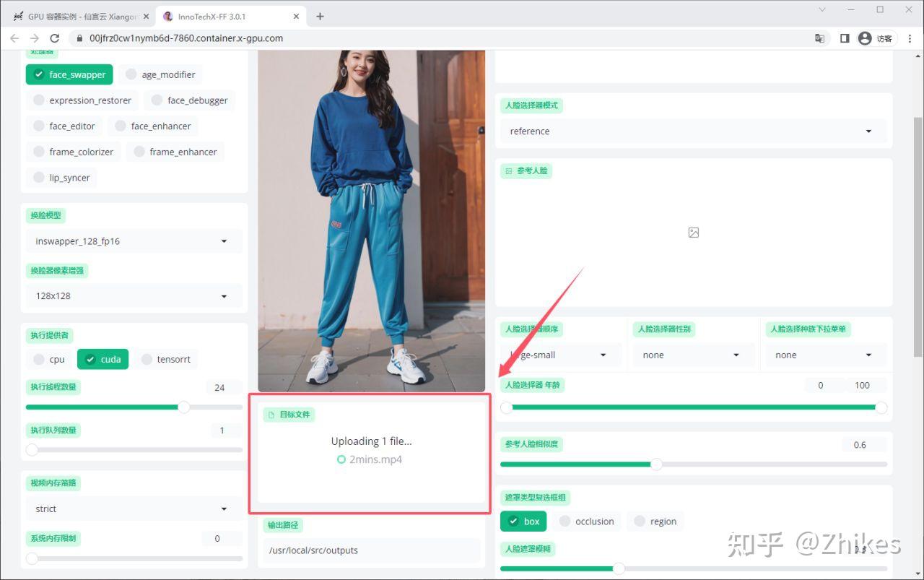Click the 执行队列数量 slider handle

point(32,450)
